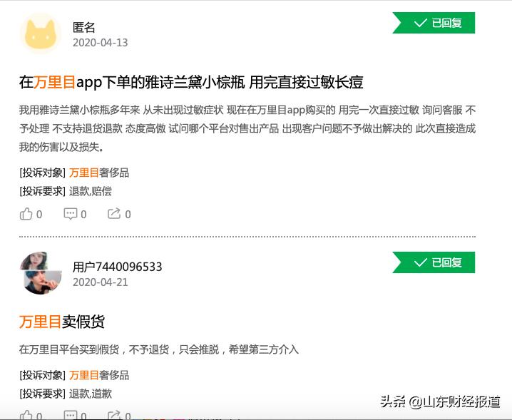Click 万里目奢侈品 complaint target in first post

point(99,173)
